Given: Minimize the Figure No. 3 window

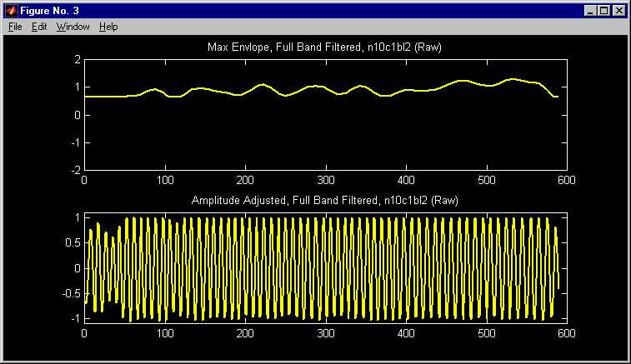Looking at the screenshot, I should [x=590, y=11].
